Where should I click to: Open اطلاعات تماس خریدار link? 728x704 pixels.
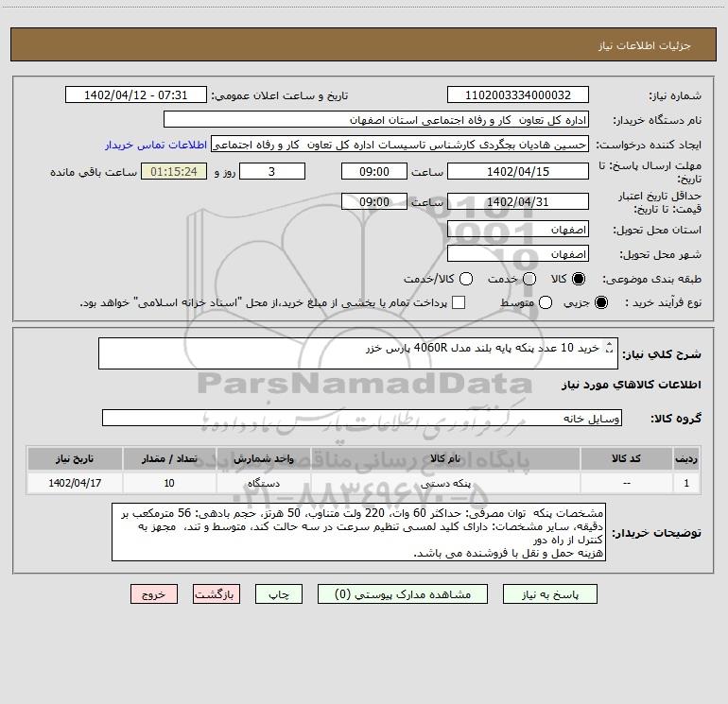click(x=156, y=145)
